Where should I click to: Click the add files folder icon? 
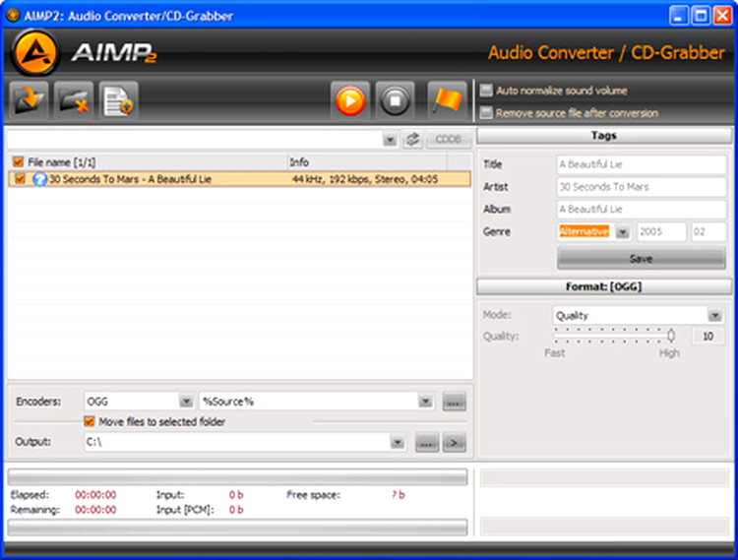(x=29, y=100)
